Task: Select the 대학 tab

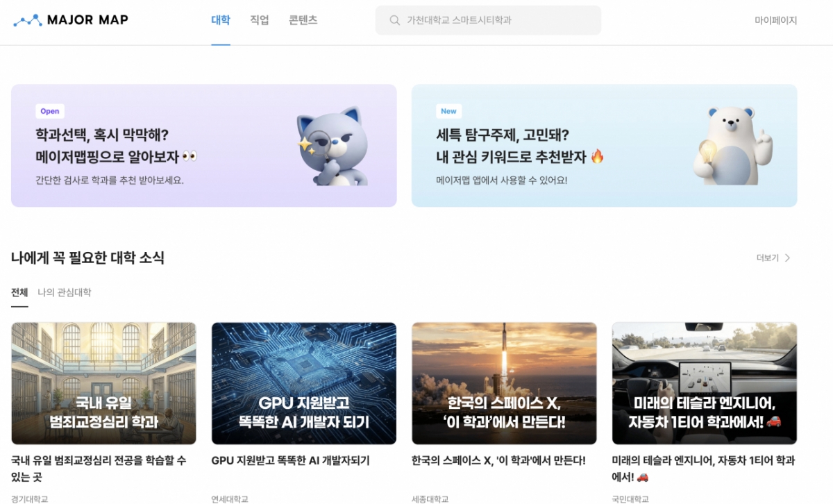Action: click(x=221, y=20)
